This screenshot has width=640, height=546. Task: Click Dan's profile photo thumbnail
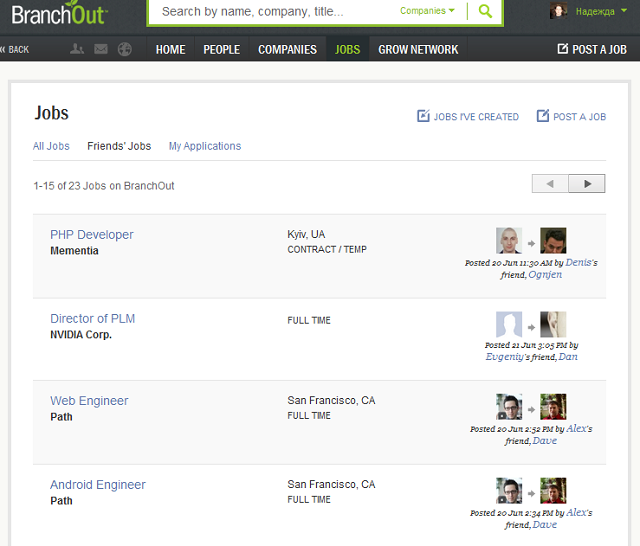pos(553,324)
